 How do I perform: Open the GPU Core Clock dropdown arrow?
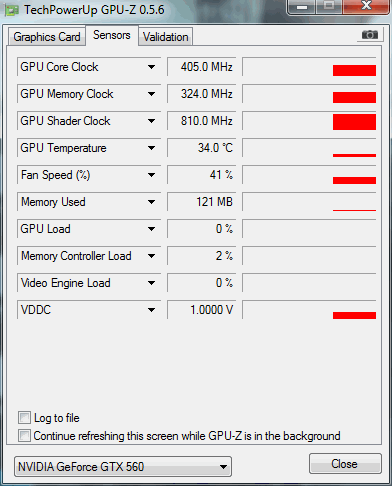tap(151, 67)
